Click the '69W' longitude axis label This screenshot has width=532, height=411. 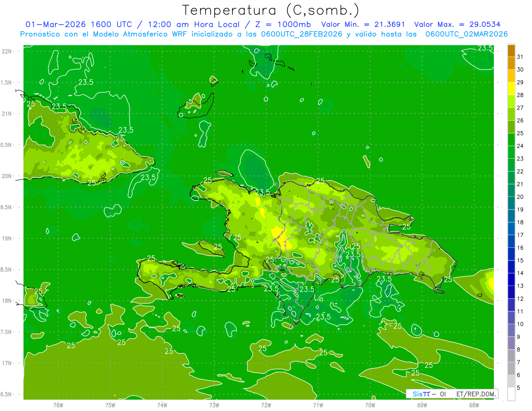[x=422, y=405]
